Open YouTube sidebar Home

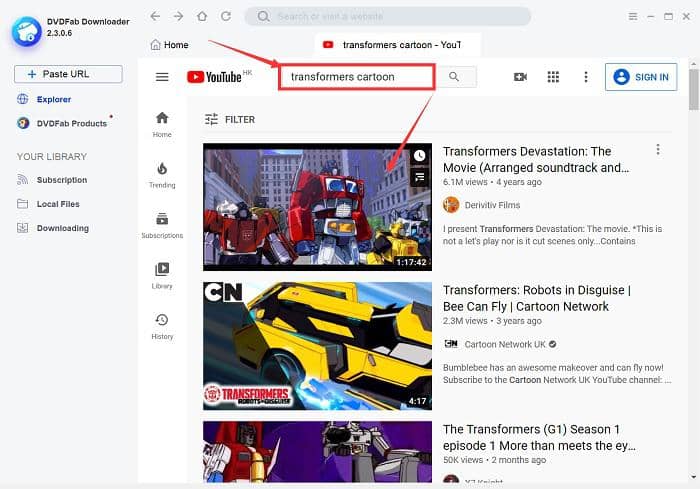(x=162, y=125)
